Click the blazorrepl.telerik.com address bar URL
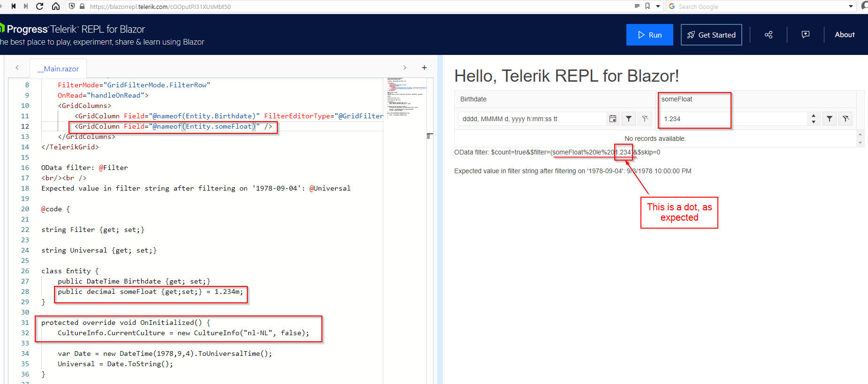Screen dimensions: 868x384 pyautogui.click(x=160, y=7)
